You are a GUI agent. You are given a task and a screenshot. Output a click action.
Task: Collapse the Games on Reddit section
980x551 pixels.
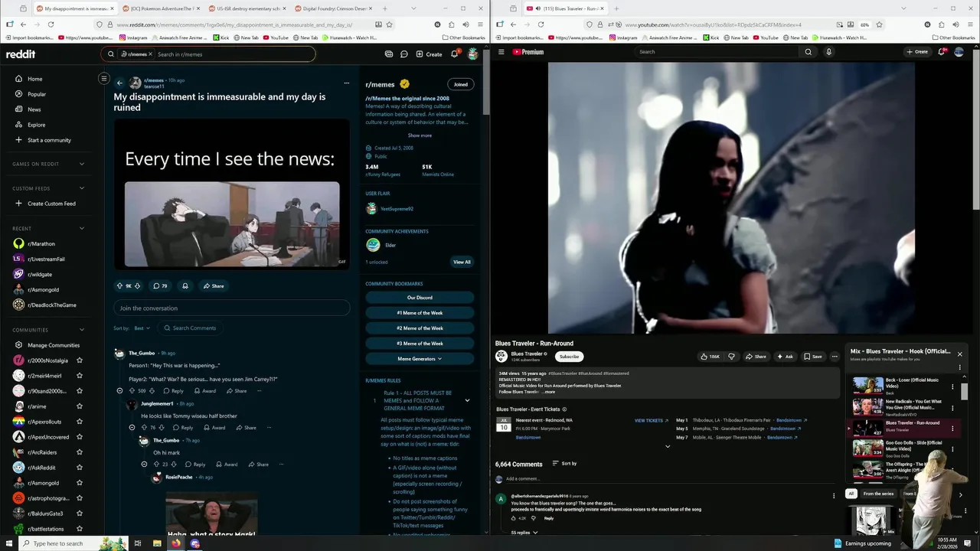tap(81, 164)
